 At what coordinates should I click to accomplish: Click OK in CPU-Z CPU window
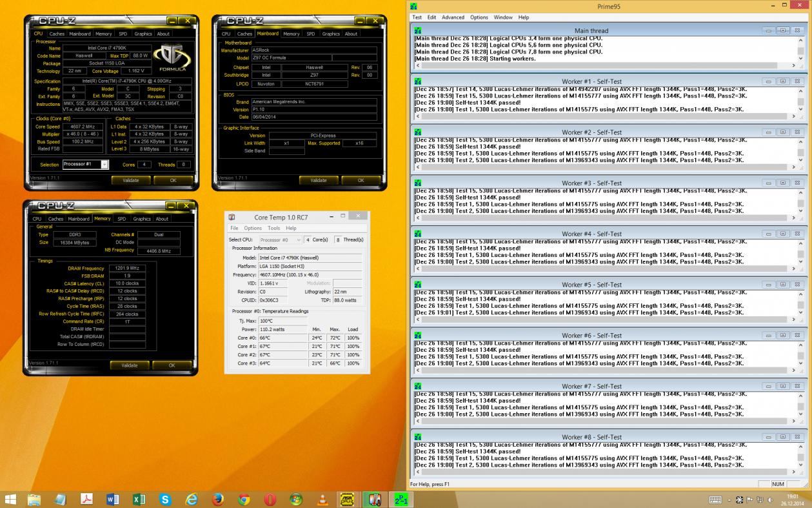point(173,180)
